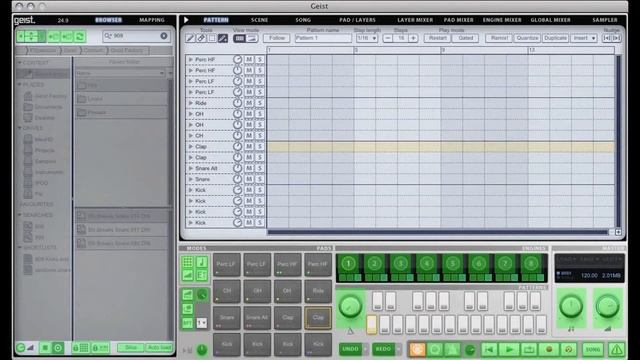Click the panic warning triangle icon
This screenshot has height=360, width=640.
point(616,349)
